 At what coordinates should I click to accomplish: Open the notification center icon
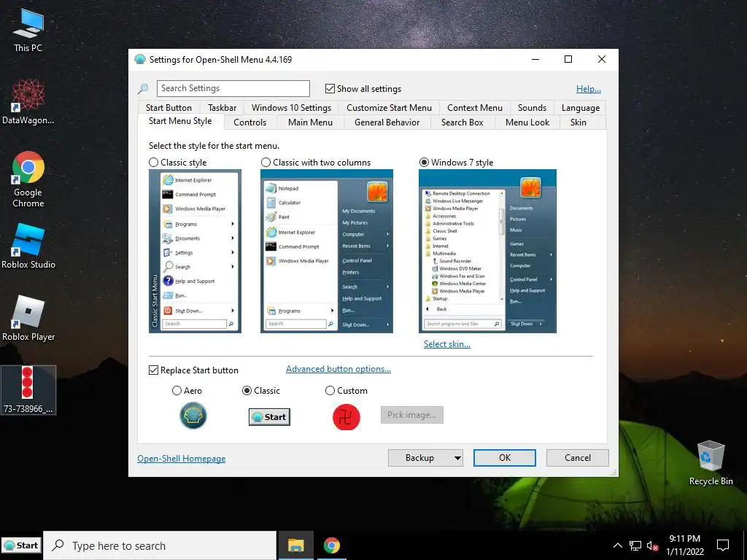click(723, 545)
